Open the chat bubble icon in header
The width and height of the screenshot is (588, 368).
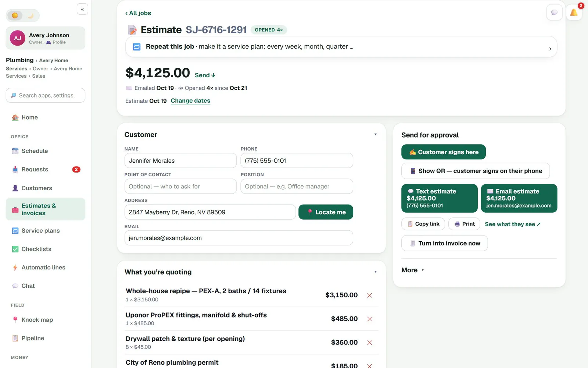[554, 13]
